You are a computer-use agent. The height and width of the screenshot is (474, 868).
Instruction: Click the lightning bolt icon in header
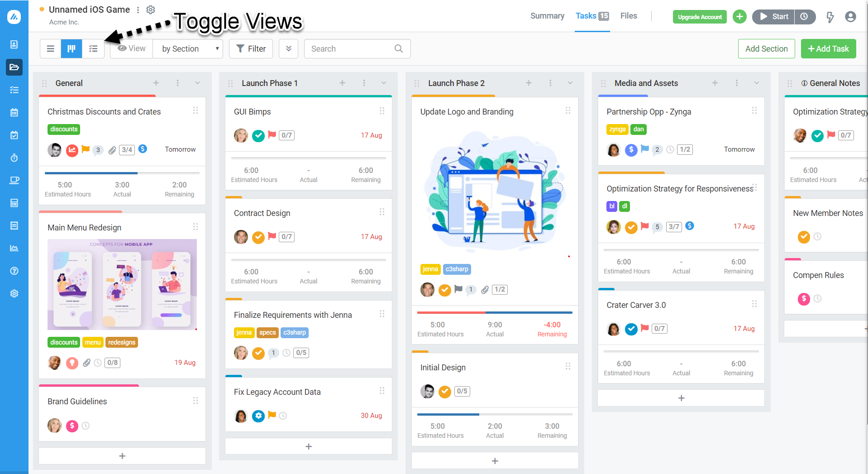pos(830,17)
